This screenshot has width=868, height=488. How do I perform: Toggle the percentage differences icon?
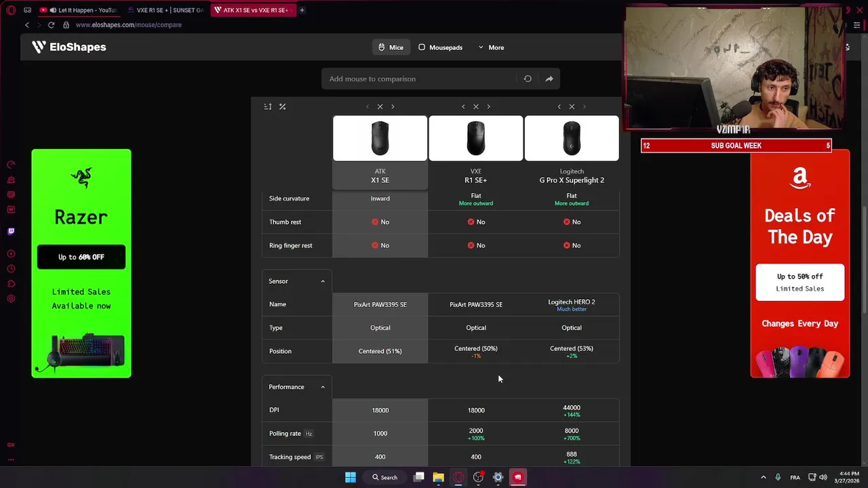coord(282,106)
